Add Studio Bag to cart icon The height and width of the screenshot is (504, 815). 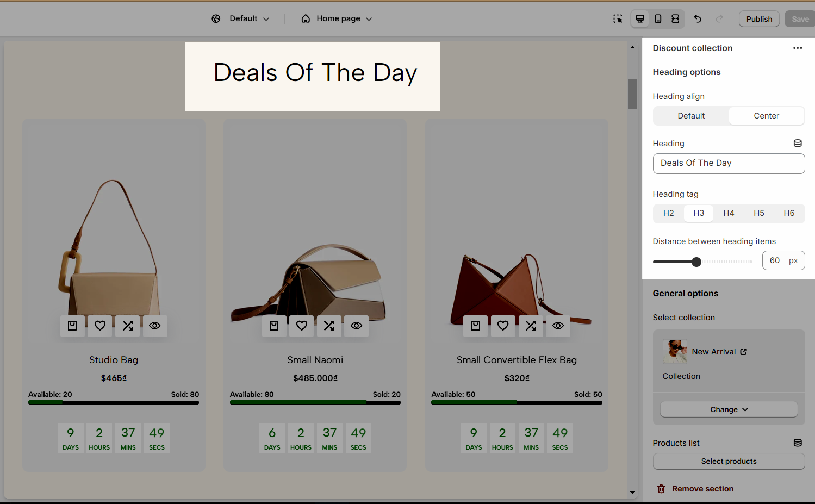coord(72,326)
